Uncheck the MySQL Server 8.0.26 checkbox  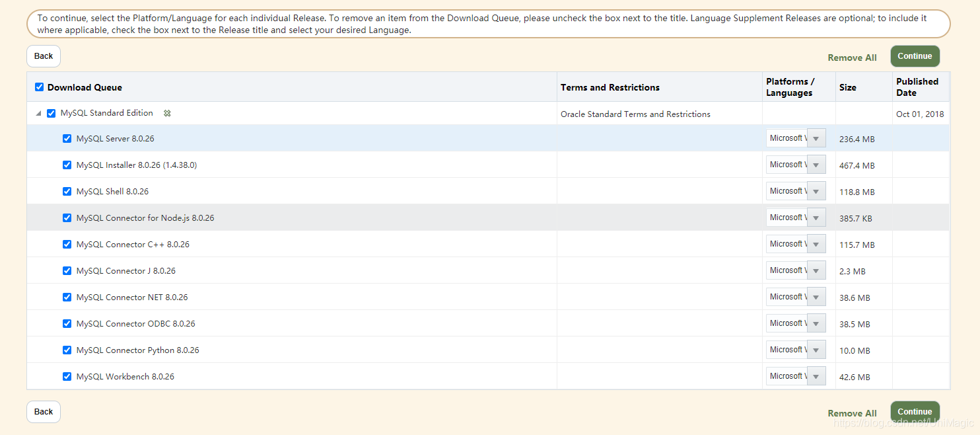67,138
